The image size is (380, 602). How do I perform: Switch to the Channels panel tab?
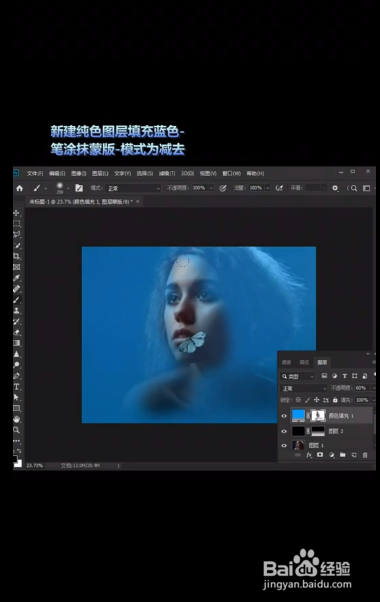(286, 362)
